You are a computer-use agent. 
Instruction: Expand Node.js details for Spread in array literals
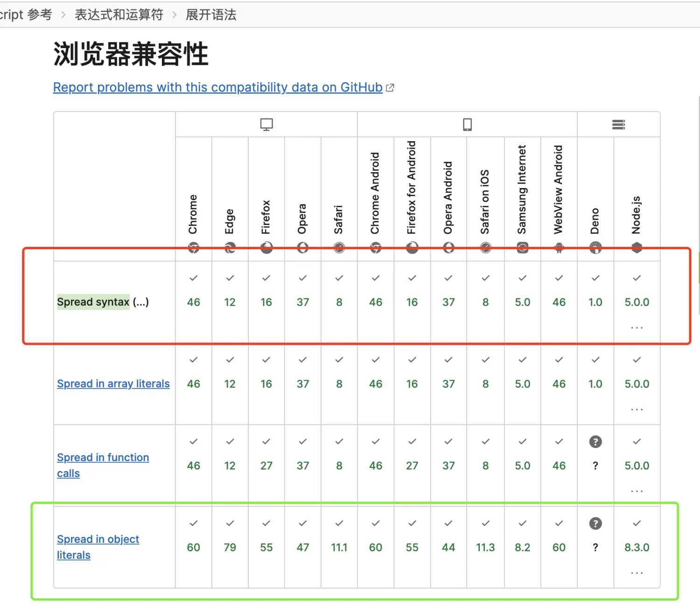click(x=637, y=409)
